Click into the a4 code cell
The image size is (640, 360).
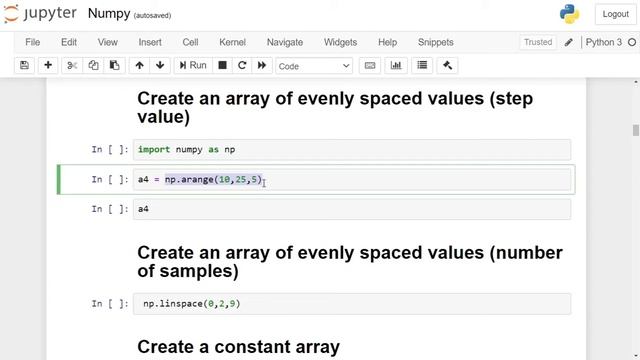(x=352, y=209)
